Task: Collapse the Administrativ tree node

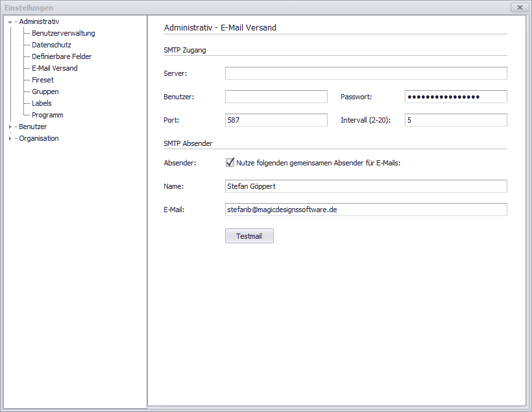Action: click(10, 22)
